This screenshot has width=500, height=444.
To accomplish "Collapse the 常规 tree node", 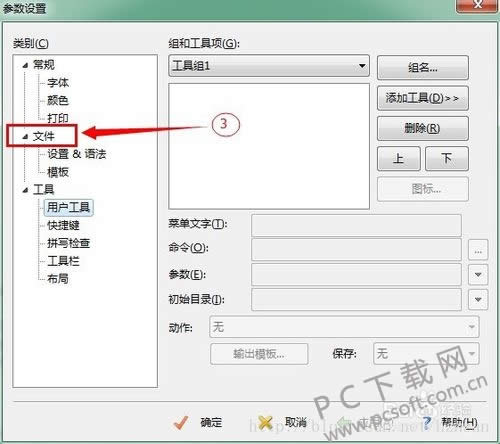I will tap(25, 66).
